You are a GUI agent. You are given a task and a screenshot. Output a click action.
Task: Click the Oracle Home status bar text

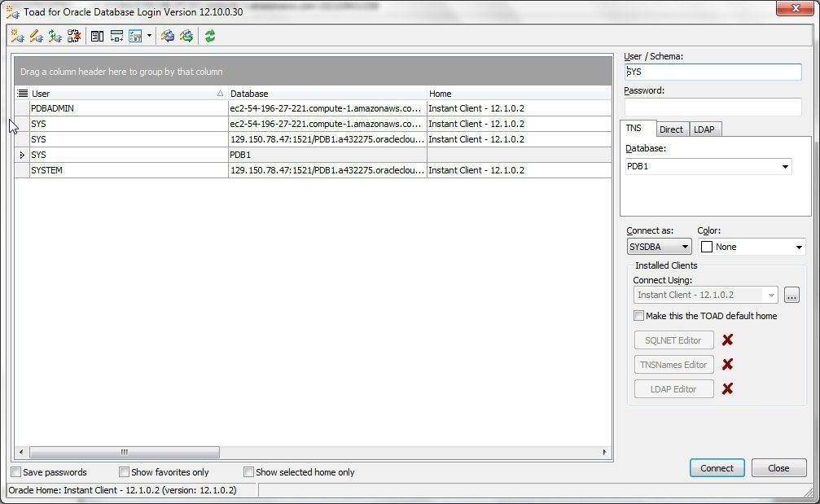(122, 490)
